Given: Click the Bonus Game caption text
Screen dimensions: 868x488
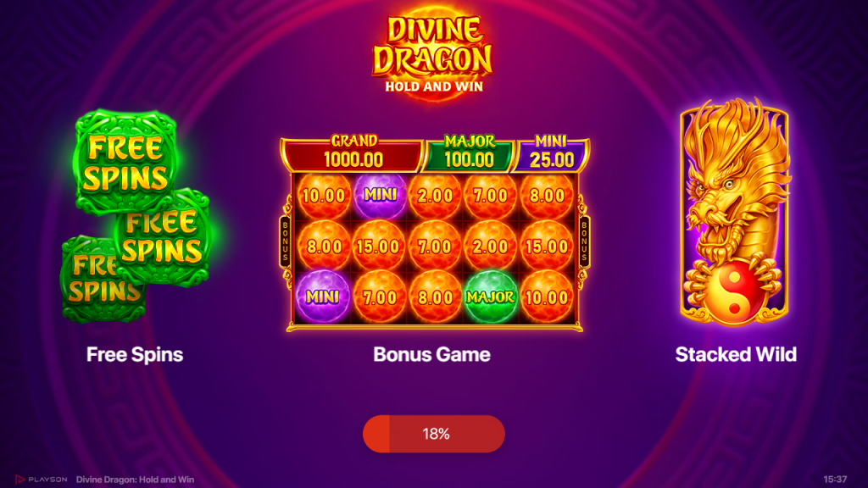Looking at the screenshot, I should tap(431, 355).
